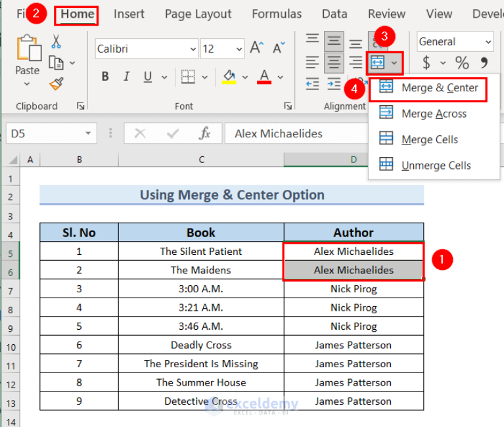Viewport: 504px width, 427px height.
Task: Toggle Center horizontal alignment
Action: click(334, 62)
